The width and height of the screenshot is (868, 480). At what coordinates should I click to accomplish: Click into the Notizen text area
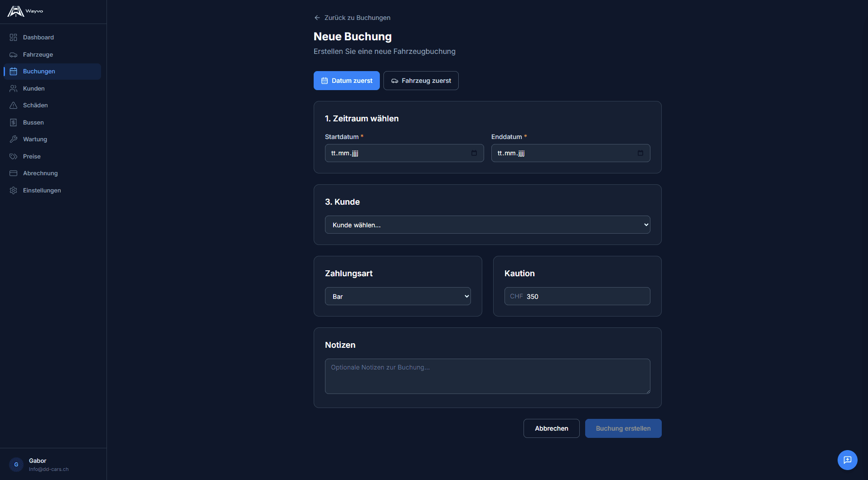tap(487, 376)
